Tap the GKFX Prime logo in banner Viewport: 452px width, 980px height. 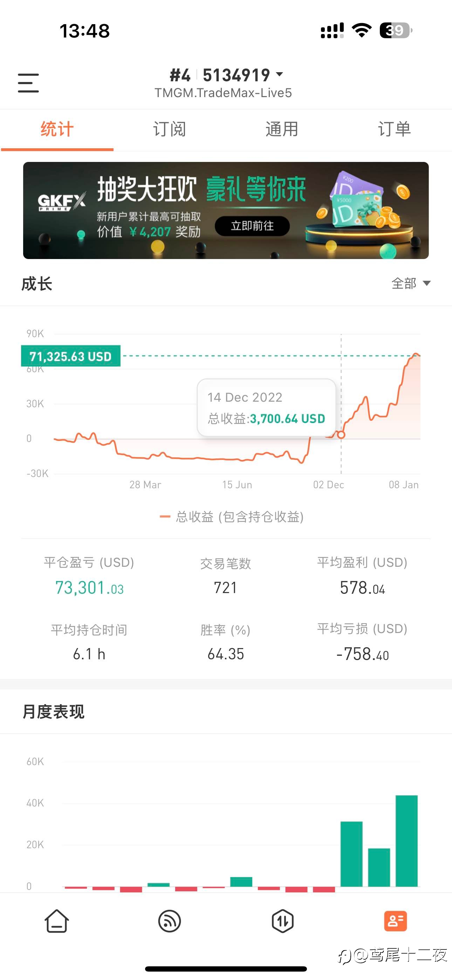click(61, 201)
